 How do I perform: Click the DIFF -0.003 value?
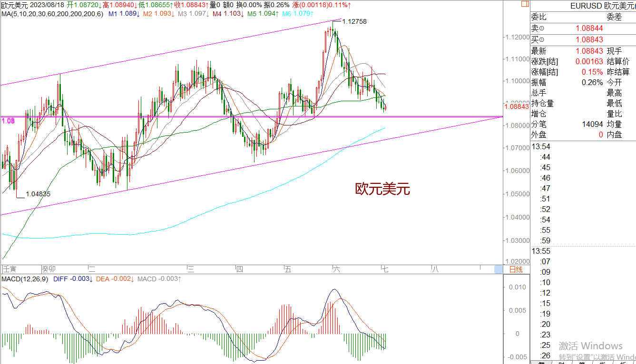(x=73, y=278)
